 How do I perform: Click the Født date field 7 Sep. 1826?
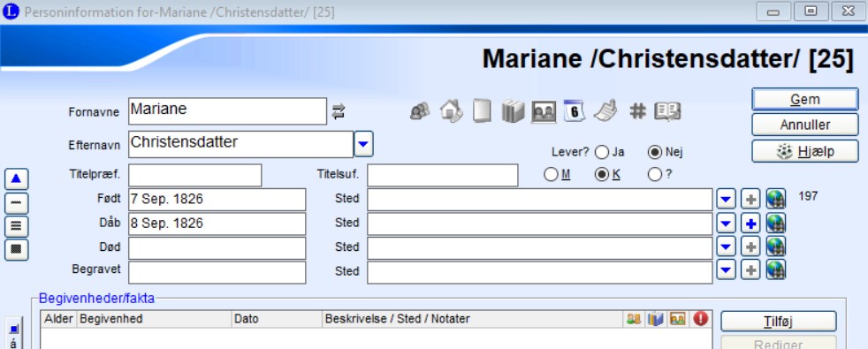[x=217, y=200]
